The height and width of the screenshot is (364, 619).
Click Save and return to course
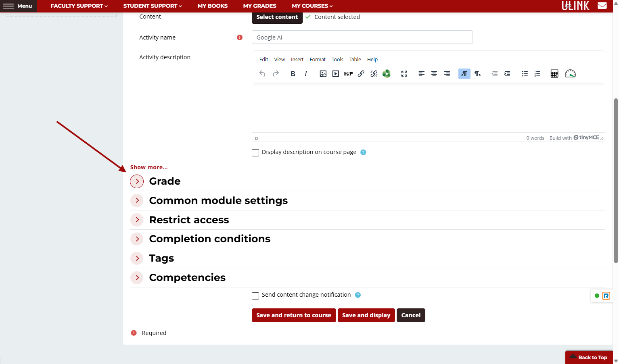(294, 315)
